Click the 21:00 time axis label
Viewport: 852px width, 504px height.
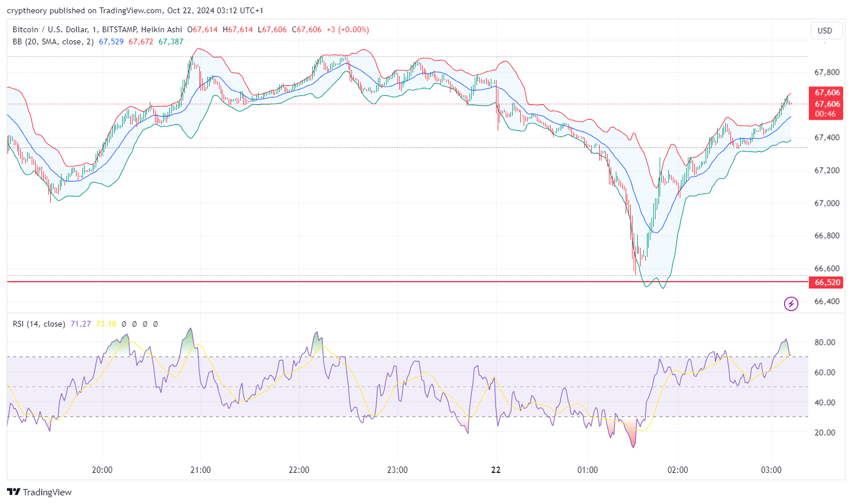(200, 470)
